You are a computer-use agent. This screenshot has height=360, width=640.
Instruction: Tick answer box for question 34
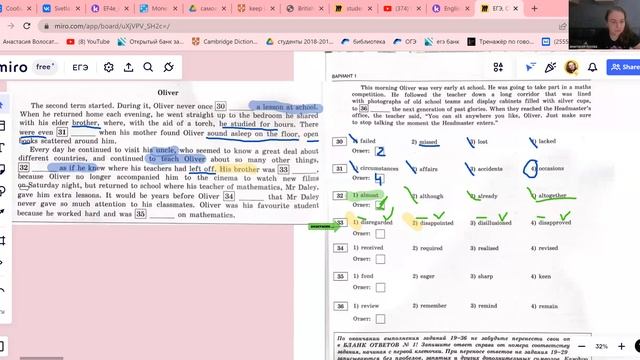380,259
